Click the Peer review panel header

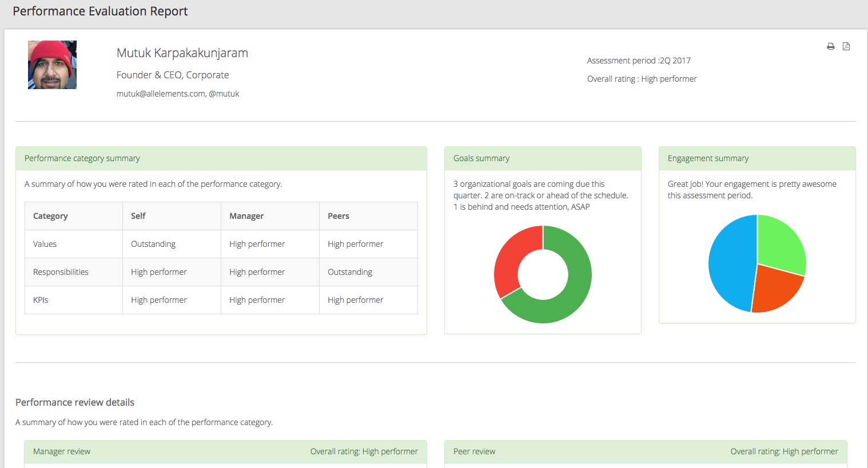coord(646,451)
